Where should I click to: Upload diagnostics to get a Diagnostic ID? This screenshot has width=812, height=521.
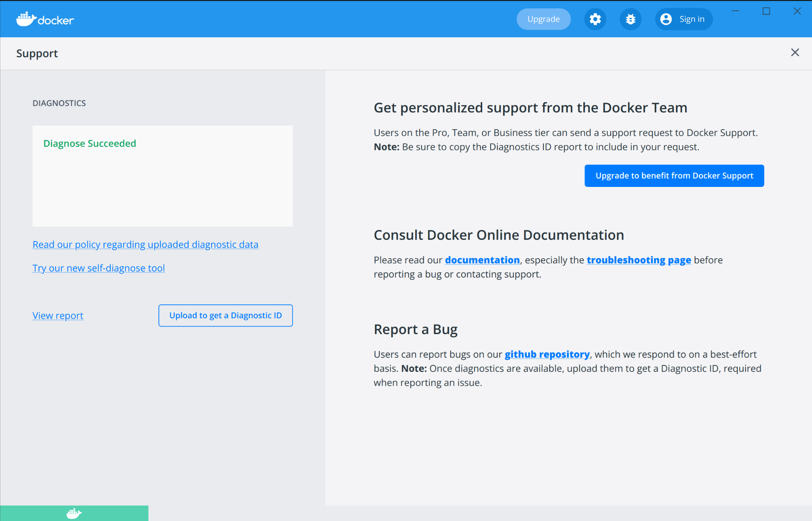pos(225,315)
